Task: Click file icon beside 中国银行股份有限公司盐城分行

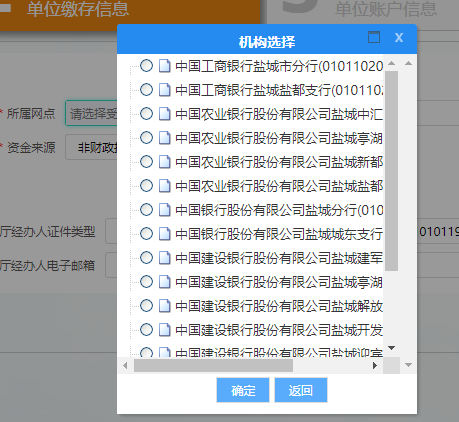Action: click(x=164, y=210)
